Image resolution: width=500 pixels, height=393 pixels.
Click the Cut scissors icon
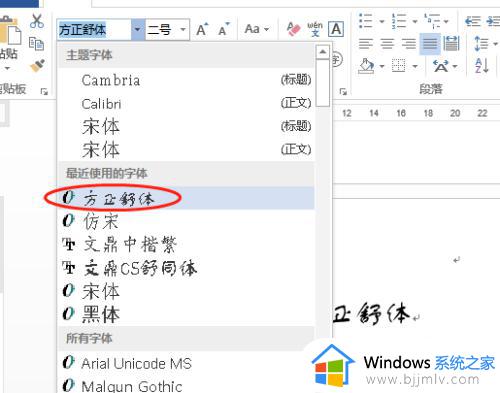click(37, 21)
